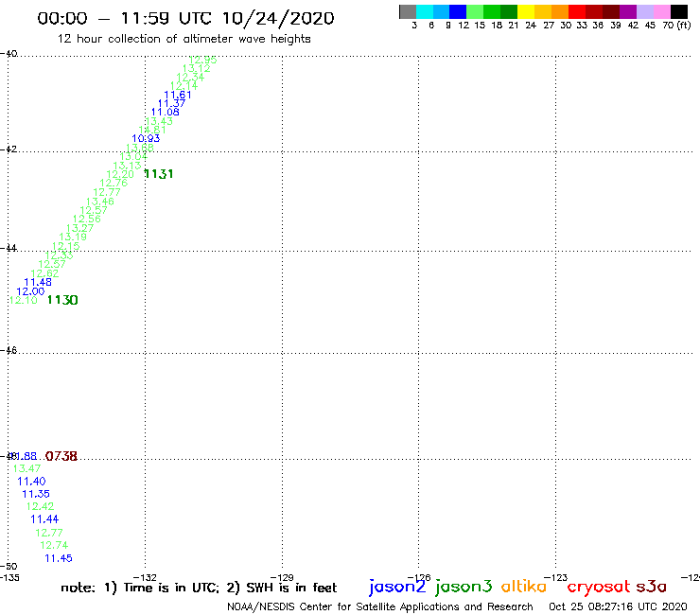Click the -46 latitude axis label
The height and width of the screenshot is (615, 700).
coord(9,350)
